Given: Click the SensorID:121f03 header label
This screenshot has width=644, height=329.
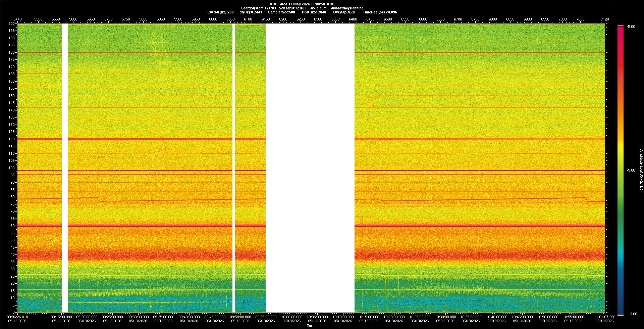Looking at the screenshot, I should (292, 8).
